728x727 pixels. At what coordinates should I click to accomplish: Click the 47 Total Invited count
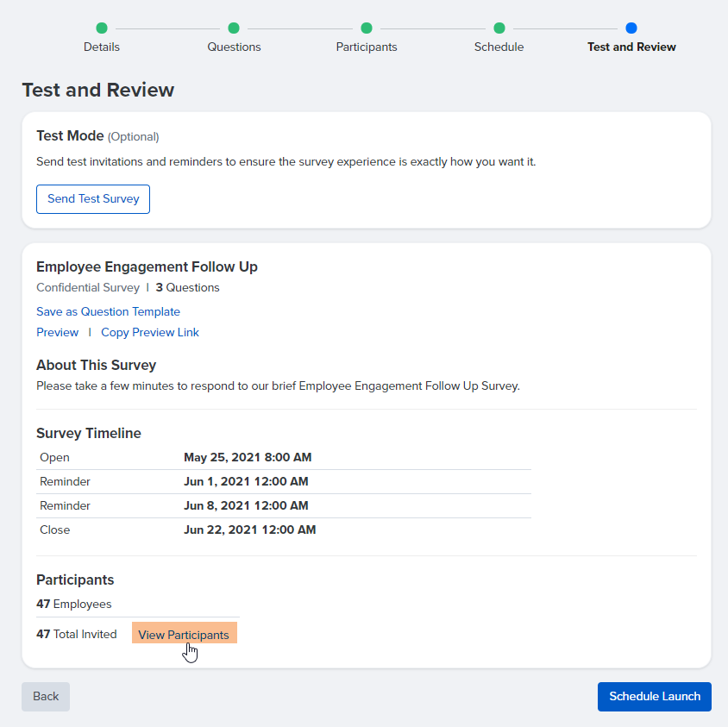tap(76, 633)
